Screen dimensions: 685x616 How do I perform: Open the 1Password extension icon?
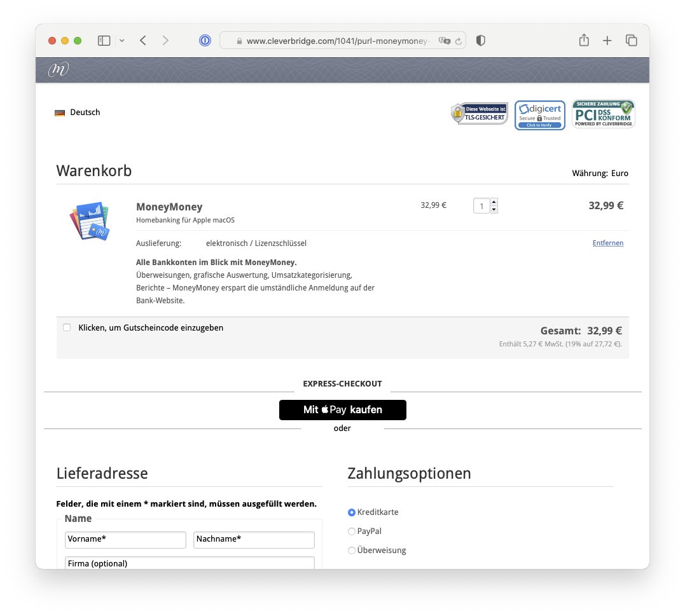205,41
